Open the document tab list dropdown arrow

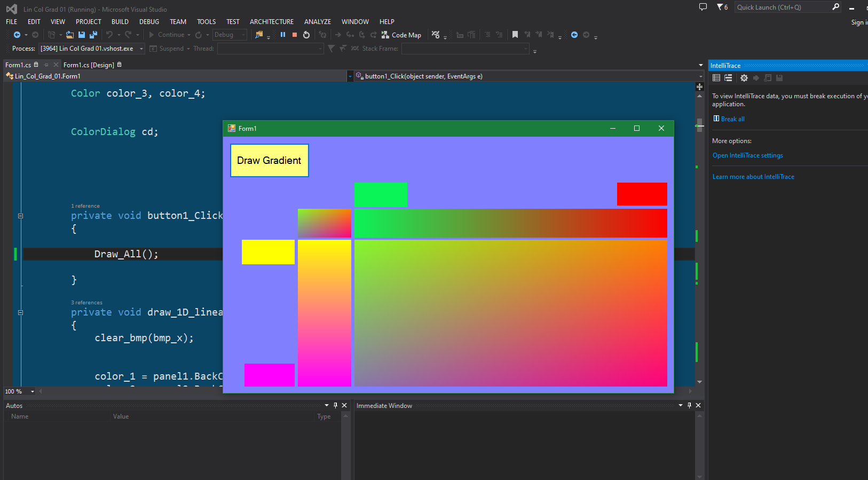[x=700, y=65]
